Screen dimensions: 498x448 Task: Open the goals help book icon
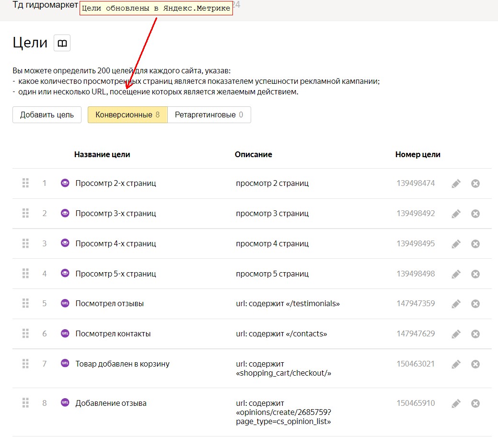coord(62,43)
